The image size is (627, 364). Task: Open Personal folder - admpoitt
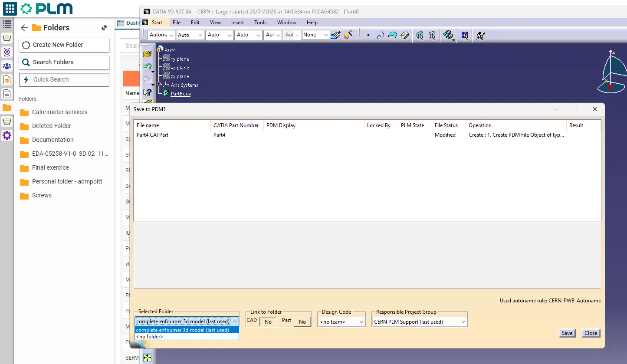67,181
